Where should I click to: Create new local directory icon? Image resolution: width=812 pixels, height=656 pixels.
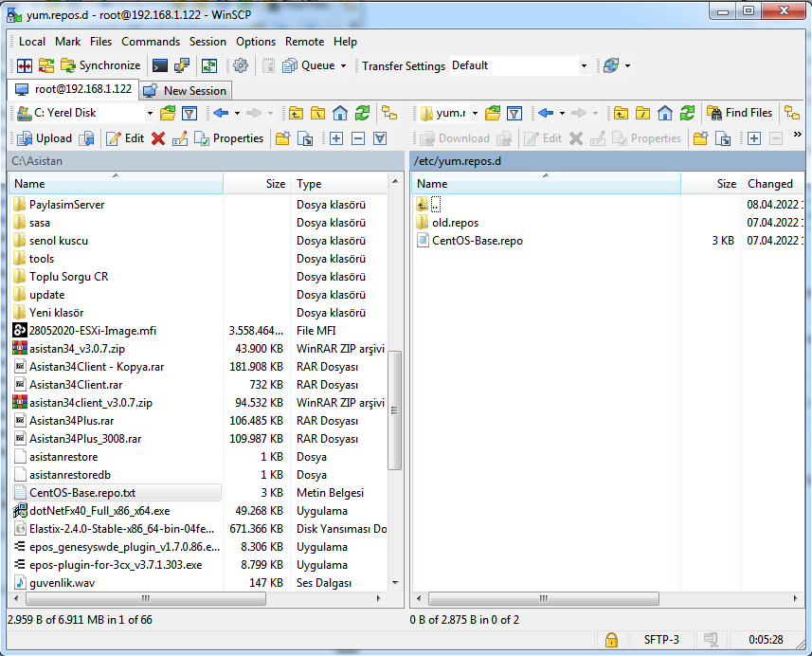point(282,138)
